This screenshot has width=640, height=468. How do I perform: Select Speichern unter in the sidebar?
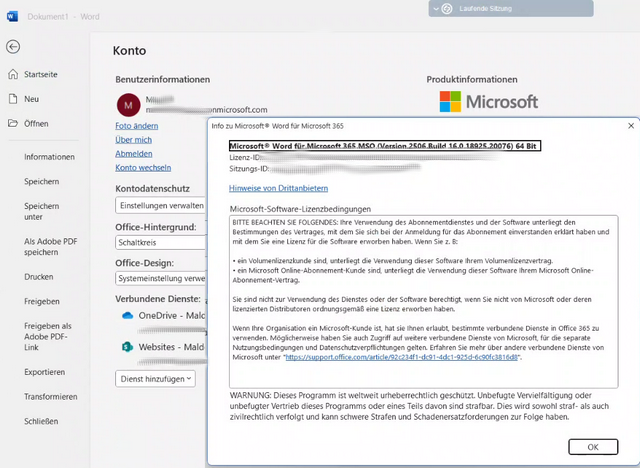41,211
